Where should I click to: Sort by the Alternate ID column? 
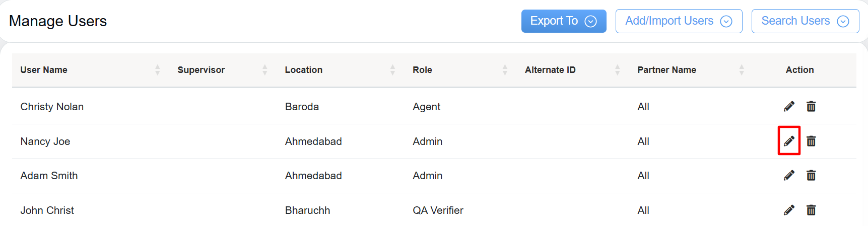point(617,70)
